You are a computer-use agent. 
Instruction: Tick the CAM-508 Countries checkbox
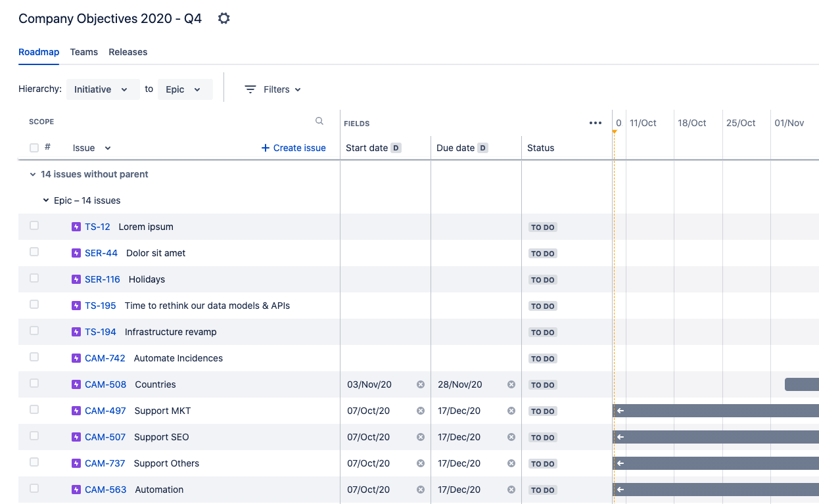click(x=34, y=383)
